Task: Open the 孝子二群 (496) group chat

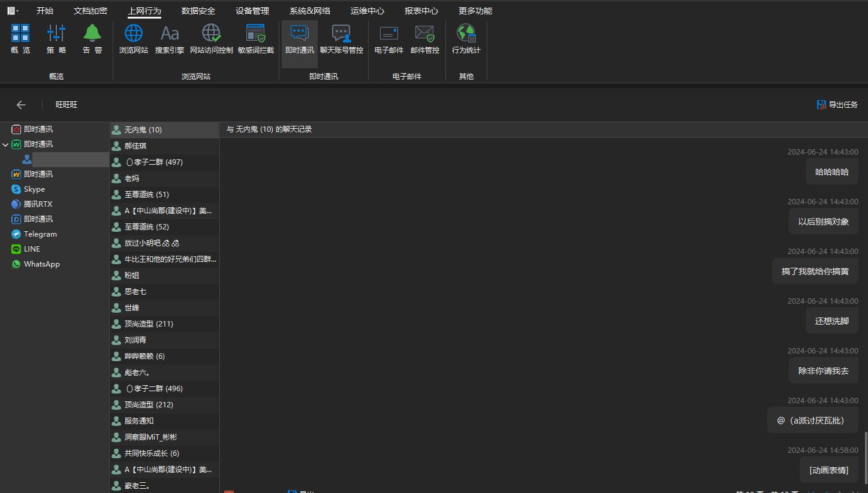Action: (x=164, y=389)
